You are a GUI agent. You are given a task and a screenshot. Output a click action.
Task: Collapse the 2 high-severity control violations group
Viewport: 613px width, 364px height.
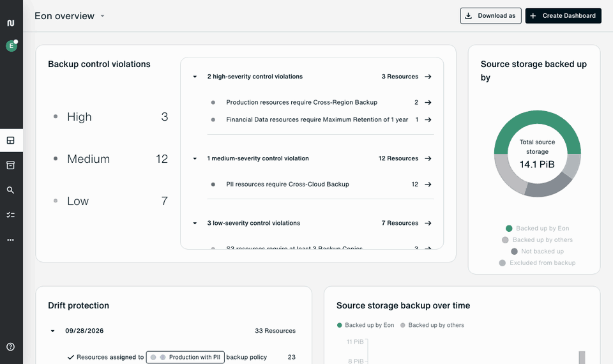(x=195, y=77)
